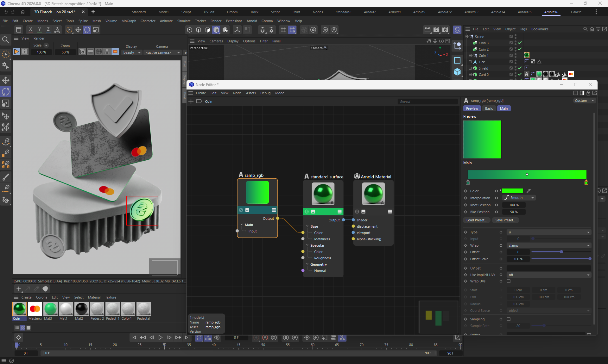
Task: Select the Rotate tool in left toolbar
Action: coord(6,92)
